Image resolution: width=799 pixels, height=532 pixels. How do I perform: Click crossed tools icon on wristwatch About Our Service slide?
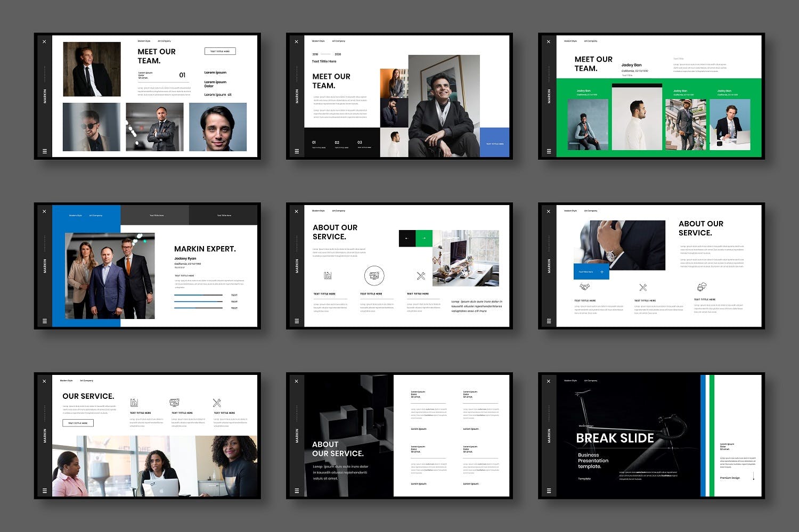pos(643,287)
